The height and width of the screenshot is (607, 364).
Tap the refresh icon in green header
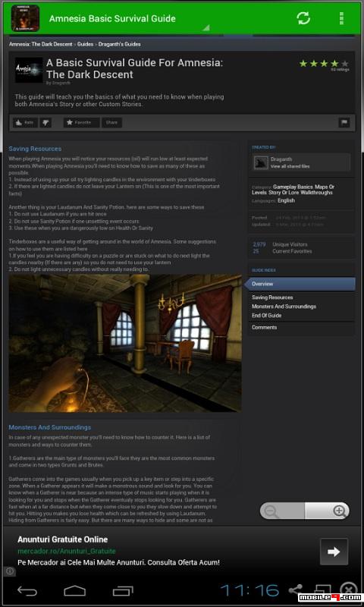point(303,18)
